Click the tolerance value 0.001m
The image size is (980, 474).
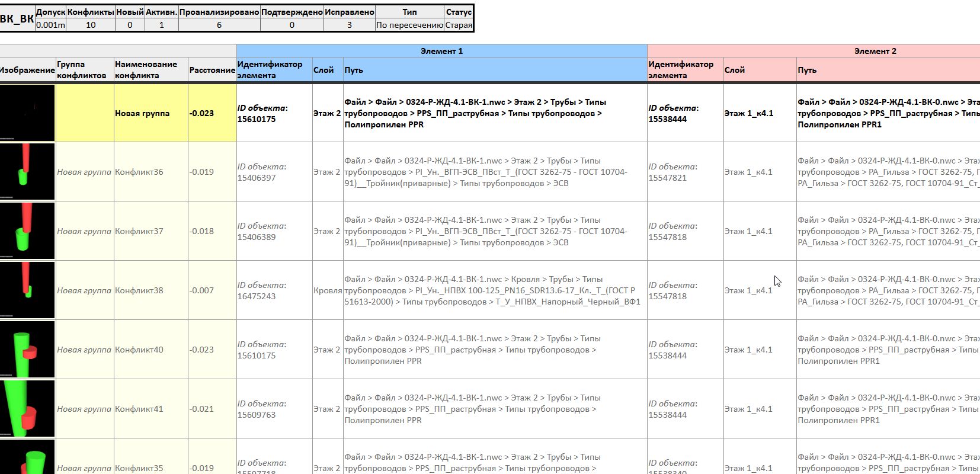(x=50, y=25)
